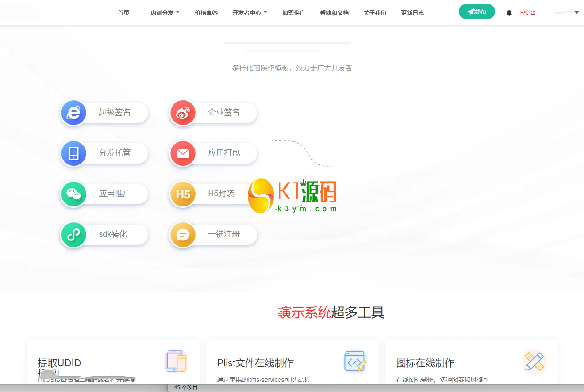Go to the 首页 nav item
The width and height of the screenshot is (584, 392).
click(123, 13)
